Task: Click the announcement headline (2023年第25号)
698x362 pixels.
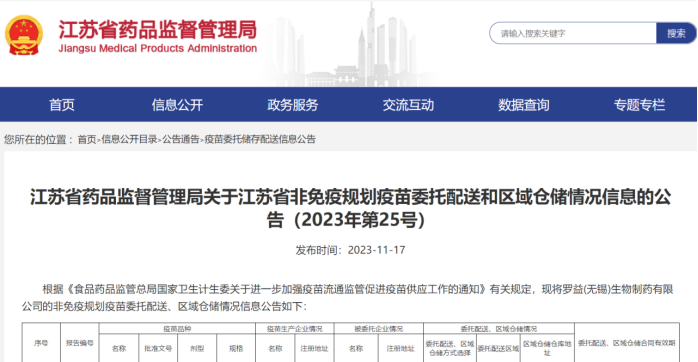Action: [350, 208]
